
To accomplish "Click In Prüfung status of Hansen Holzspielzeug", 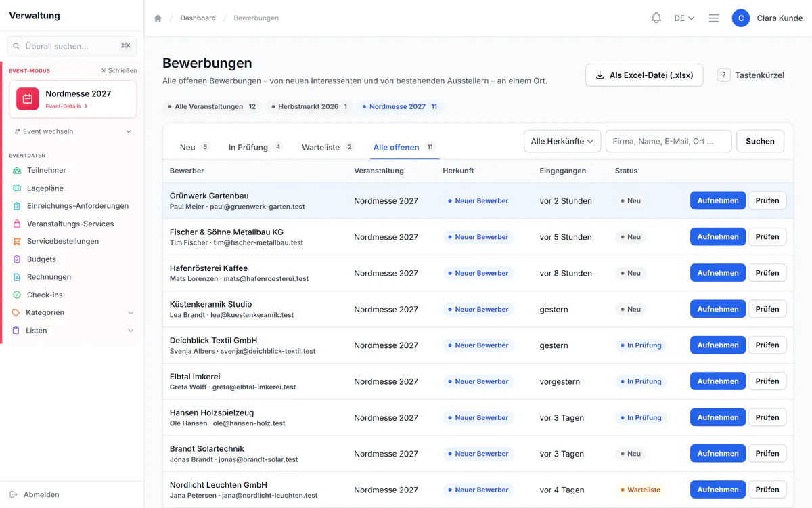I will (x=641, y=417).
